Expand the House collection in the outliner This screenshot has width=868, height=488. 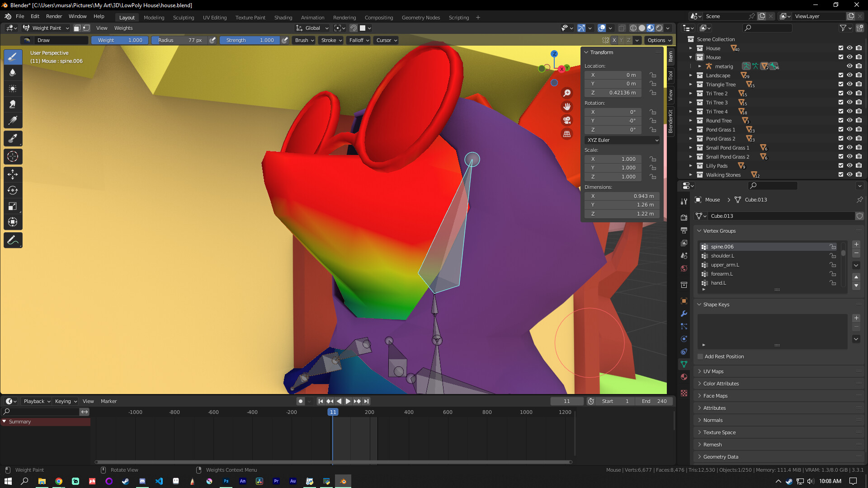pos(691,48)
